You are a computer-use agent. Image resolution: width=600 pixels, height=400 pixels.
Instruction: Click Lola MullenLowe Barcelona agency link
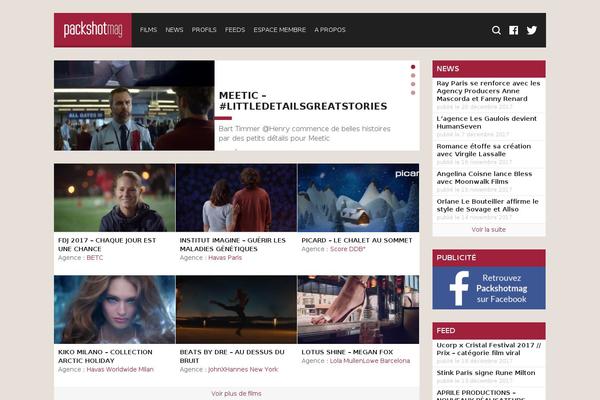click(x=370, y=361)
